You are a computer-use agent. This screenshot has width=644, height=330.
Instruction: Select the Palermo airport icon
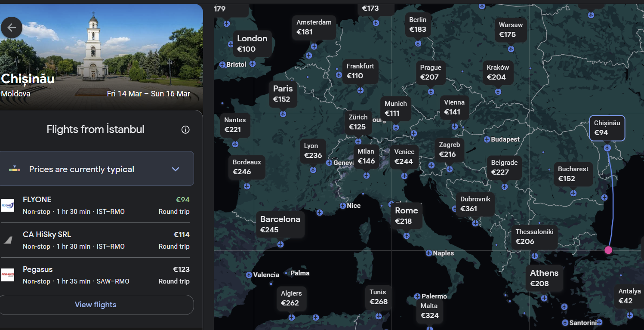click(x=417, y=296)
